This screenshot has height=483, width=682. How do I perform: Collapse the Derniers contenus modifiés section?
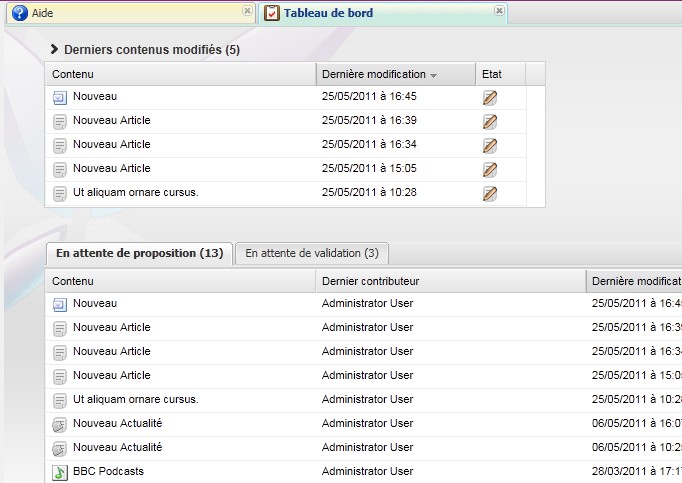(54, 49)
